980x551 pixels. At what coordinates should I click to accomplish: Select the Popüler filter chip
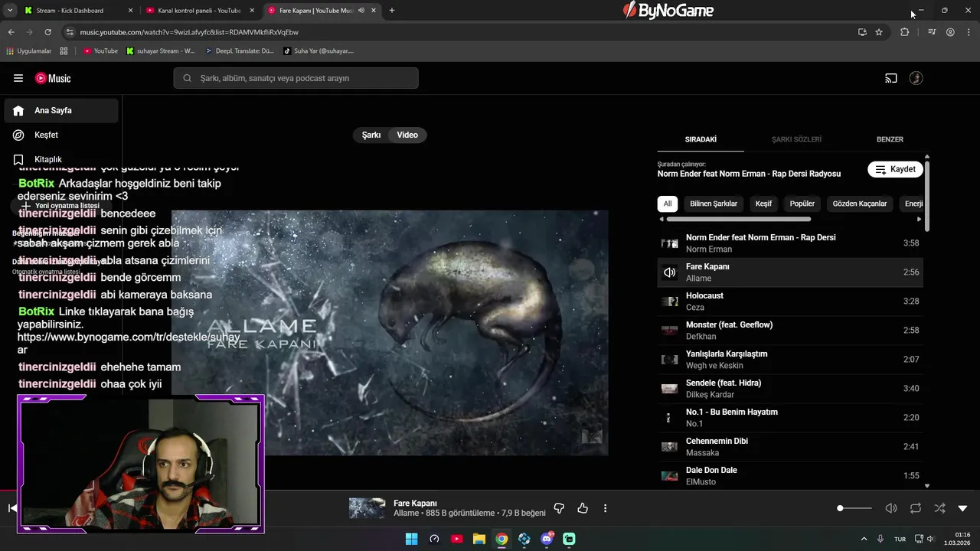click(802, 204)
